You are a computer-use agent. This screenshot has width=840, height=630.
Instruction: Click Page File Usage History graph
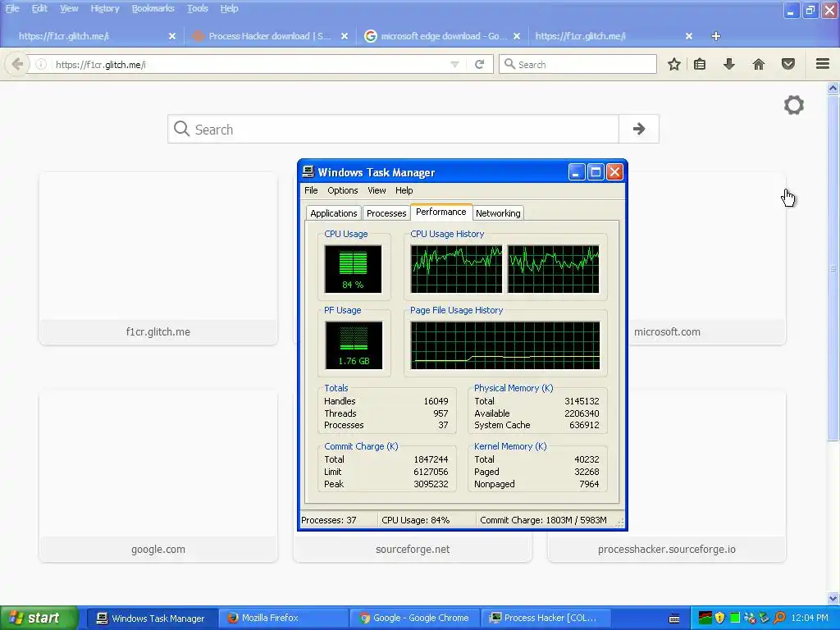(505, 345)
